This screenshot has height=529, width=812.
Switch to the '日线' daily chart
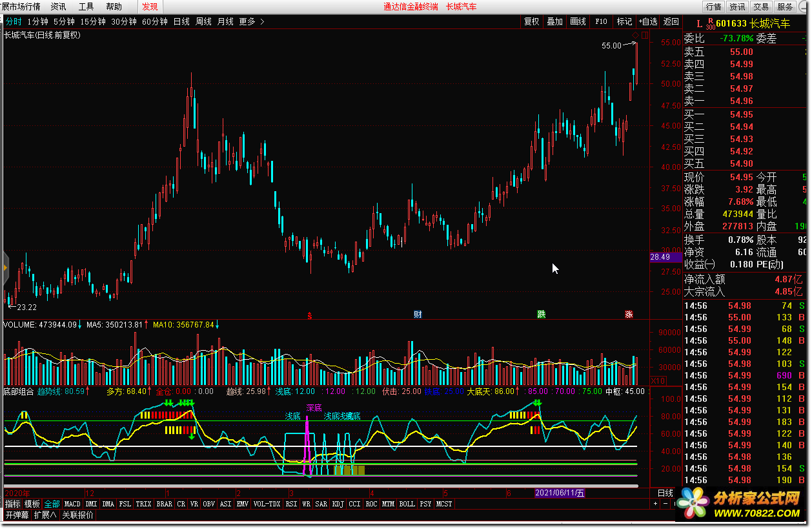181,21
